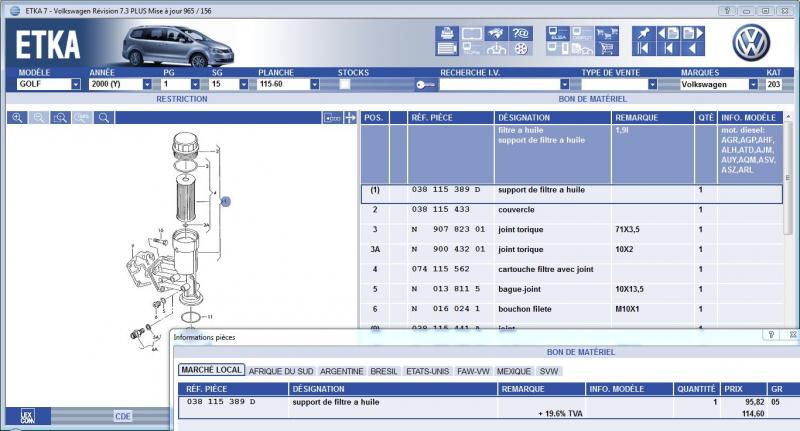Click the wheel rim icon
The width and height of the screenshot is (800, 431).
pos(520,48)
